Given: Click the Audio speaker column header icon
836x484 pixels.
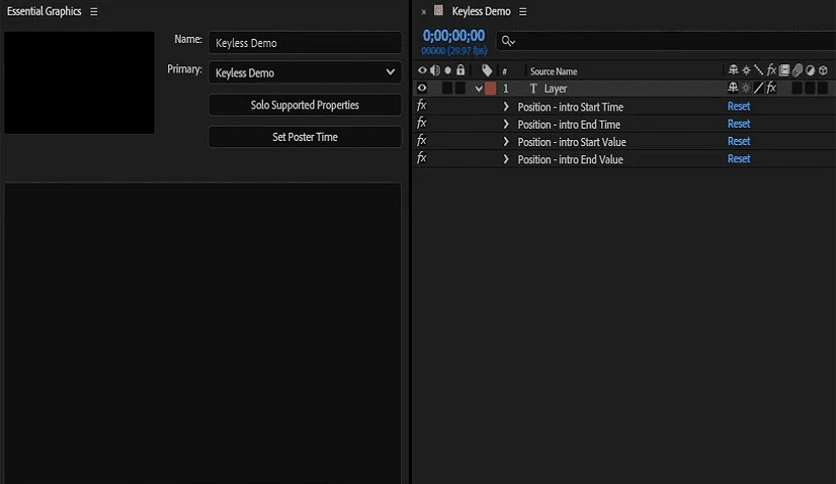Looking at the screenshot, I should click(435, 70).
